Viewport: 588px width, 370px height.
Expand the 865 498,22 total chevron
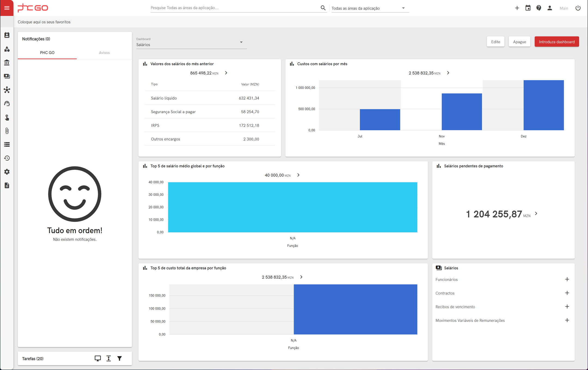[x=226, y=73]
